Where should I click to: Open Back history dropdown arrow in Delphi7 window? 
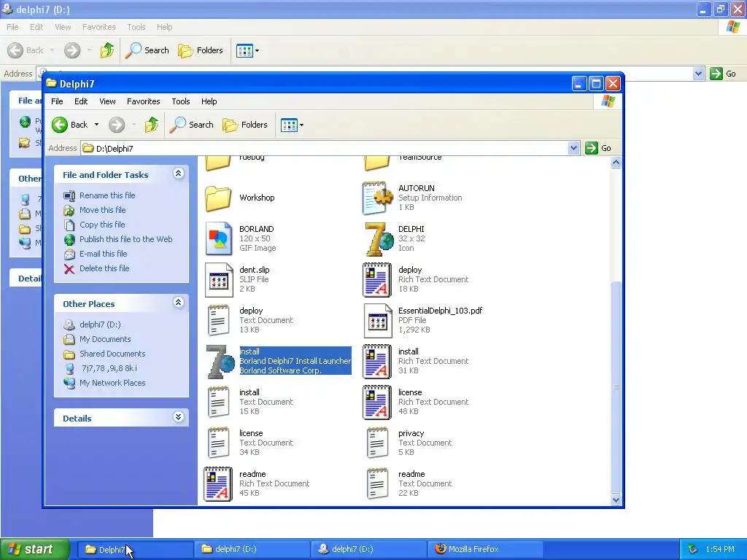(97, 125)
